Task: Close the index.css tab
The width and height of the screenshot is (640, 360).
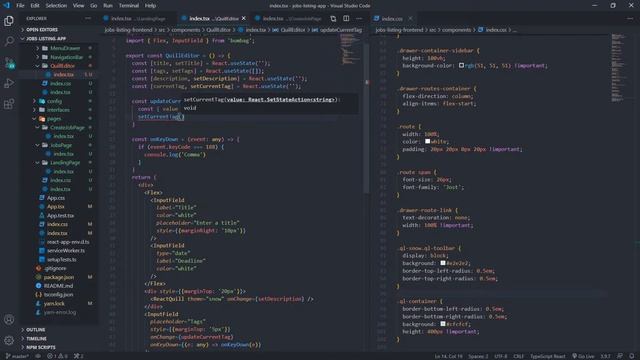Action: 410,18
